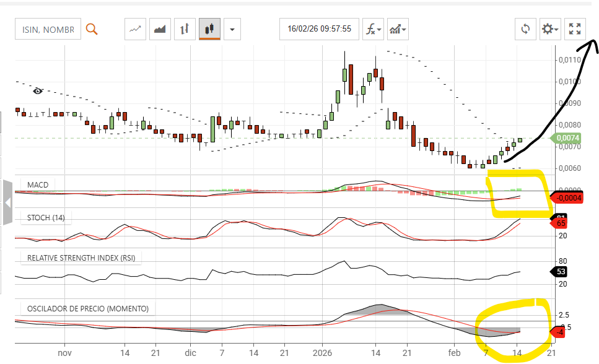
Task: Click the Relative Strength Index (RSI) label
Action: (81, 258)
